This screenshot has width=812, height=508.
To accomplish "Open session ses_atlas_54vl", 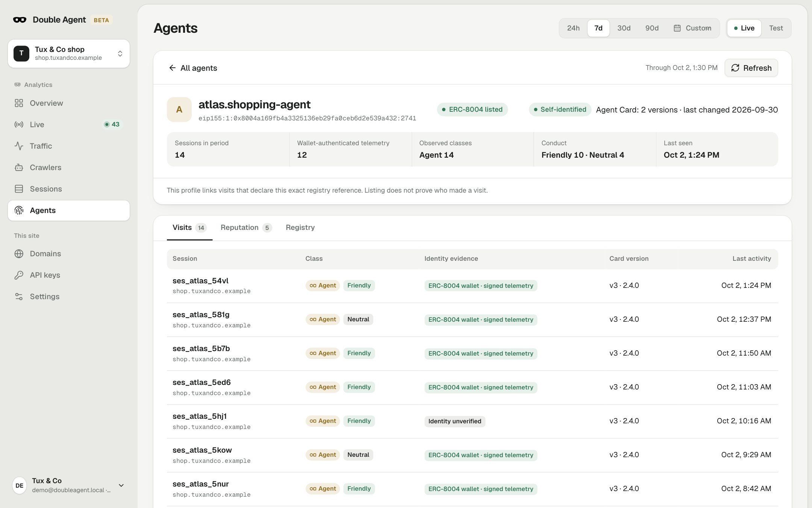I will pos(200,281).
